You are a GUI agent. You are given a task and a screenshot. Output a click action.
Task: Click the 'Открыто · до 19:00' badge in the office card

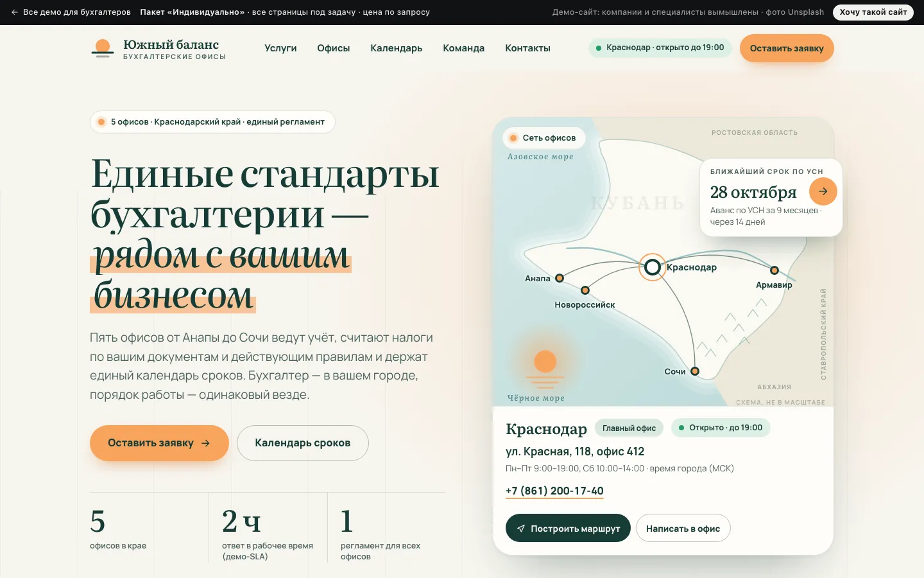[721, 428]
